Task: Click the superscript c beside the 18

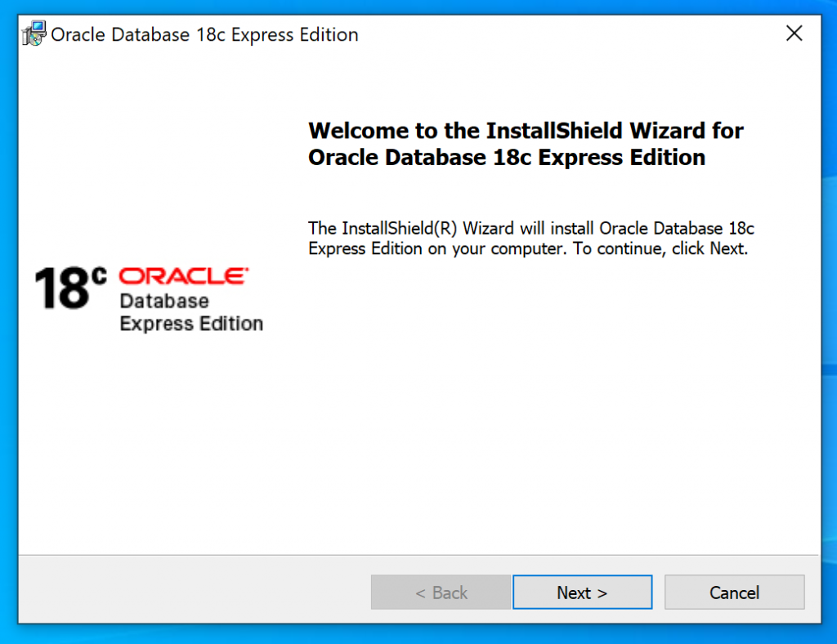Action: point(99,276)
